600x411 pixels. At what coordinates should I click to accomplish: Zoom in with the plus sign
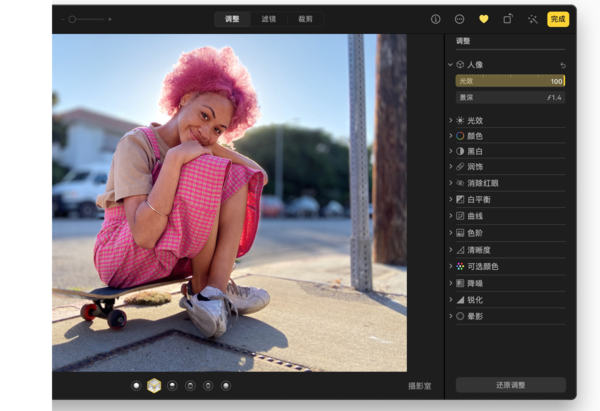click(110, 19)
